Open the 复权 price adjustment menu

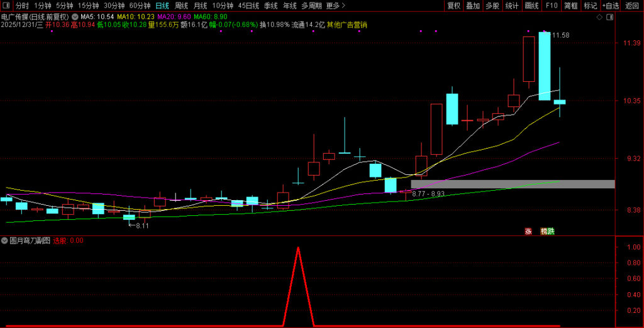click(x=453, y=6)
